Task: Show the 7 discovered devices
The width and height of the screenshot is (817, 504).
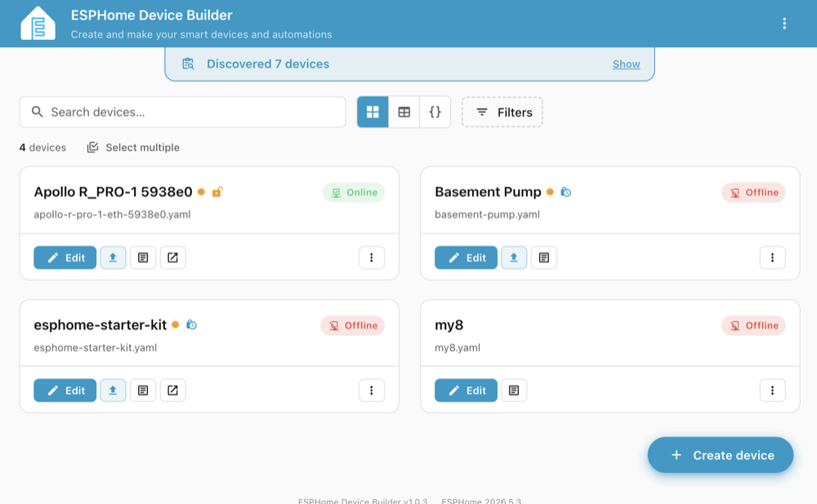Action: click(626, 64)
